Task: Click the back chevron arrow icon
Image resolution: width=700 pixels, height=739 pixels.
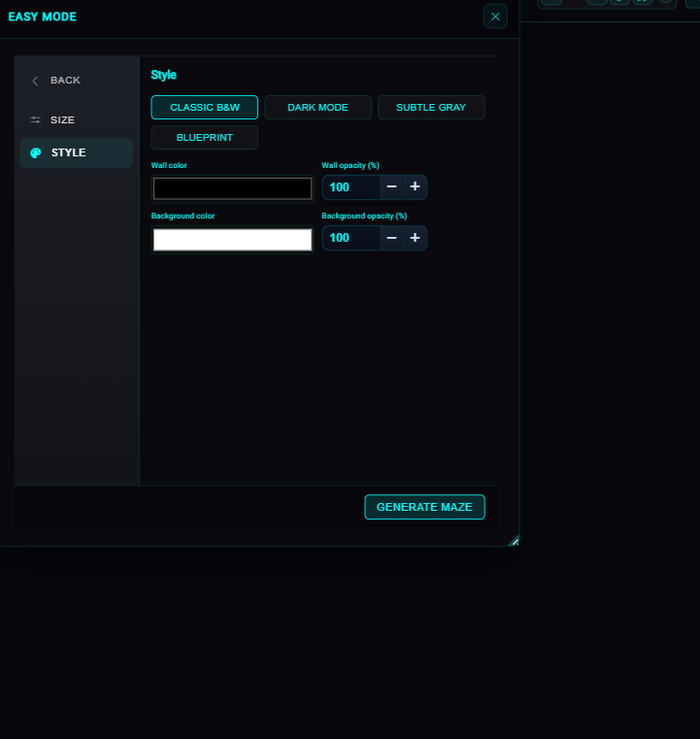Action: [x=35, y=81]
